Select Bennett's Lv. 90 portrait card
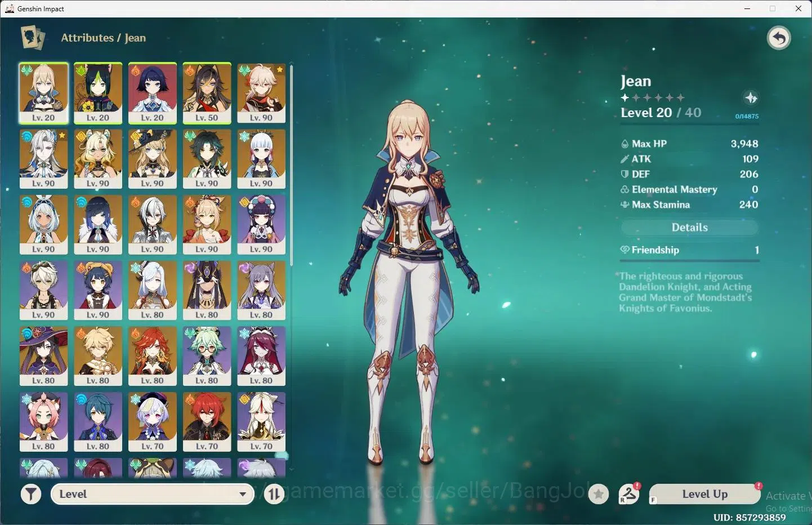The width and height of the screenshot is (812, 525). [43, 291]
